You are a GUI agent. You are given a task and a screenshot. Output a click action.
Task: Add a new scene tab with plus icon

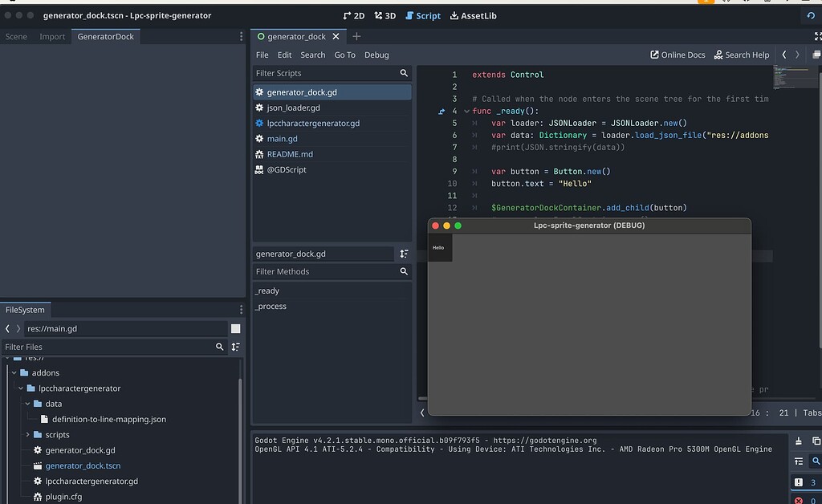pos(357,36)
